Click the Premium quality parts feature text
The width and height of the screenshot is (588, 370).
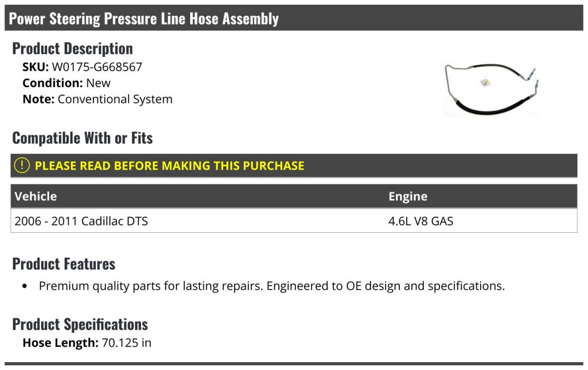coord(271,286)
